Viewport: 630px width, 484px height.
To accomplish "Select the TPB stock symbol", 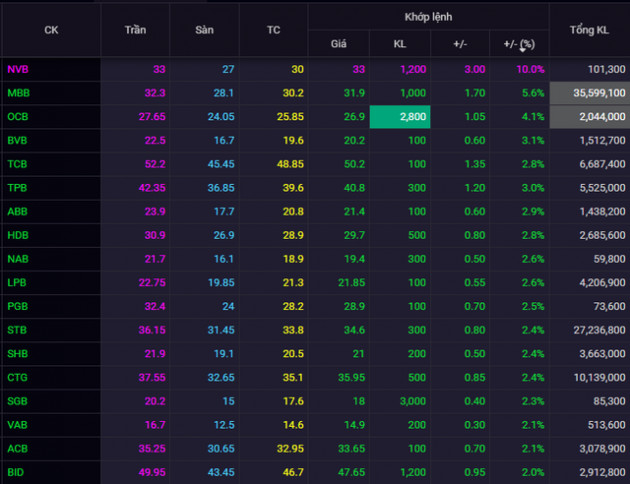I will pos(17,188).
